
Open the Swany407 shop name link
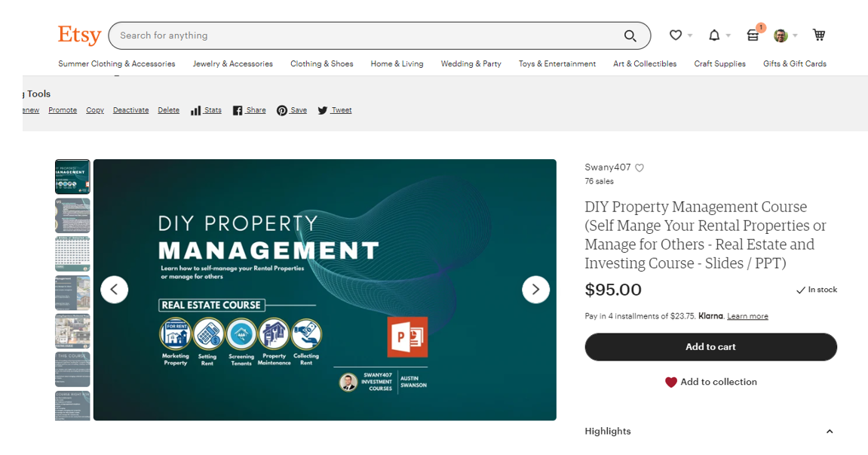[x=607, y=168]
